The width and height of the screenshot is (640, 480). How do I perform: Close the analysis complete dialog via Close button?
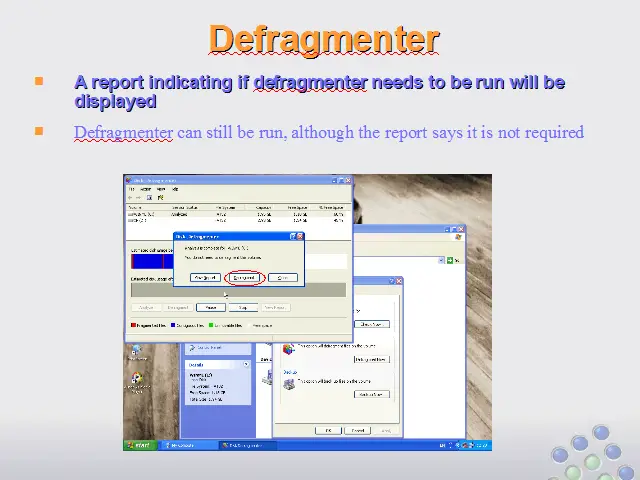click(282, 277)
